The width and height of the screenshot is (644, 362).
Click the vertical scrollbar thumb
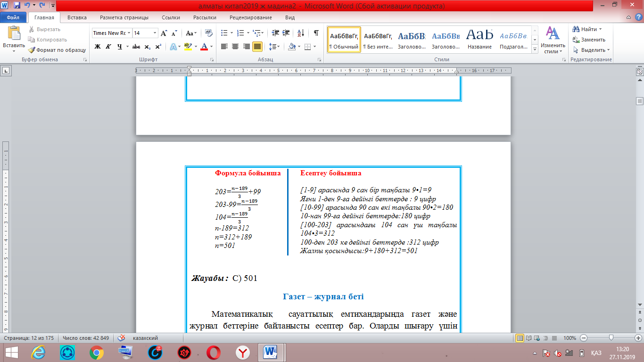[x=640, y=101]
